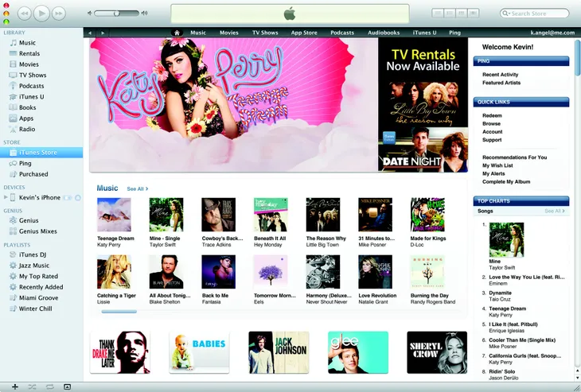Viewport: 581px width, 392px height.
Task: Toggle the artwork viewer button
Action: 67,386
